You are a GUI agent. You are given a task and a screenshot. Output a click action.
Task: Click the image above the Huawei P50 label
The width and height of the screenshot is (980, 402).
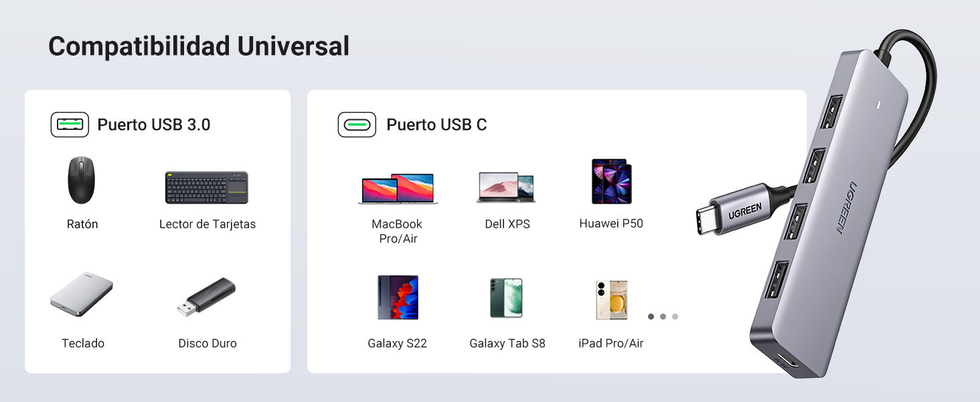click(x=611, y=182)
